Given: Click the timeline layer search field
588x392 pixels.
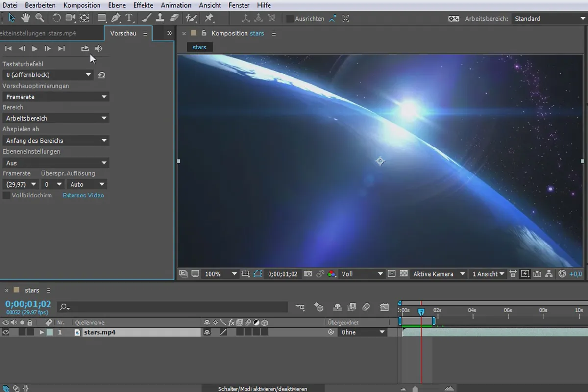Looking at the screenshot, I should point(172,307).
